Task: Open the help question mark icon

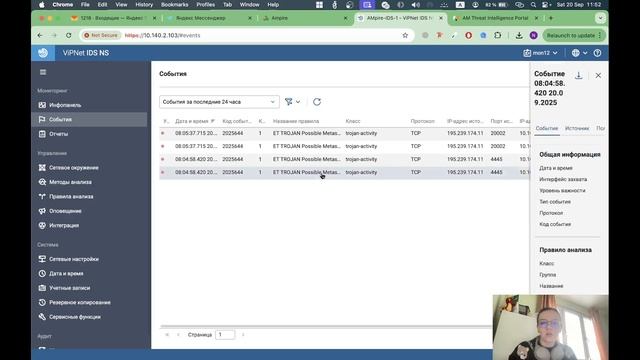Action: (597, 53)
